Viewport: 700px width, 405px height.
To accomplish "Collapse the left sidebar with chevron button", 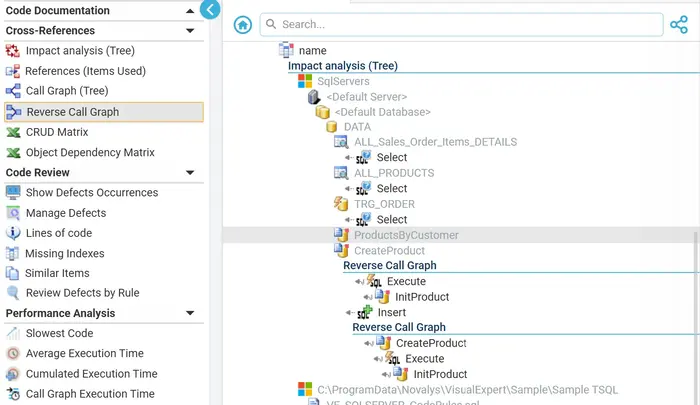I will coord(210,9).
